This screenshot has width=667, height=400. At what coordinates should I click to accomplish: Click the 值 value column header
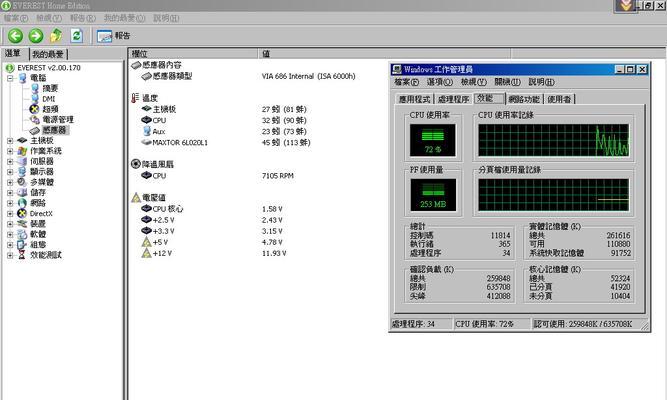(384, 54)
